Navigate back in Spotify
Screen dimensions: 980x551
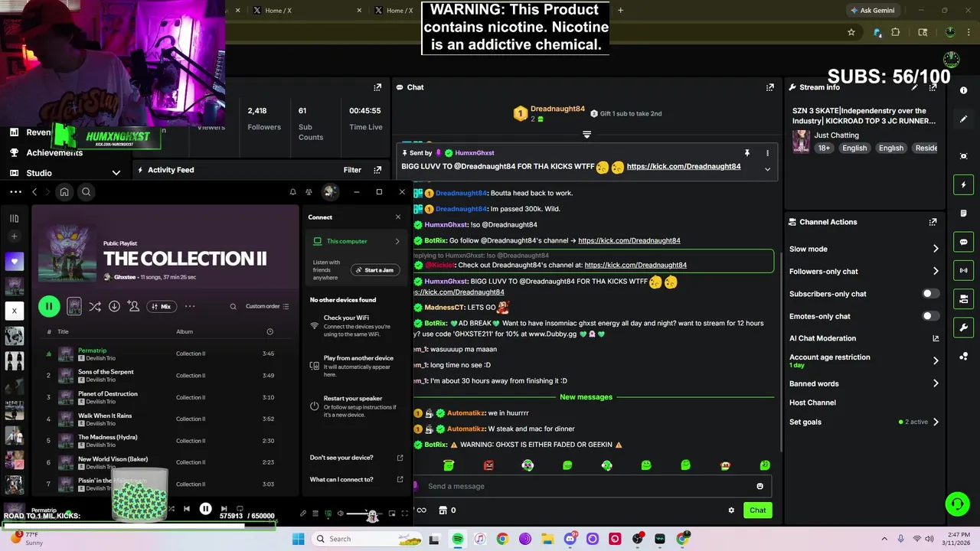[34, 192]
